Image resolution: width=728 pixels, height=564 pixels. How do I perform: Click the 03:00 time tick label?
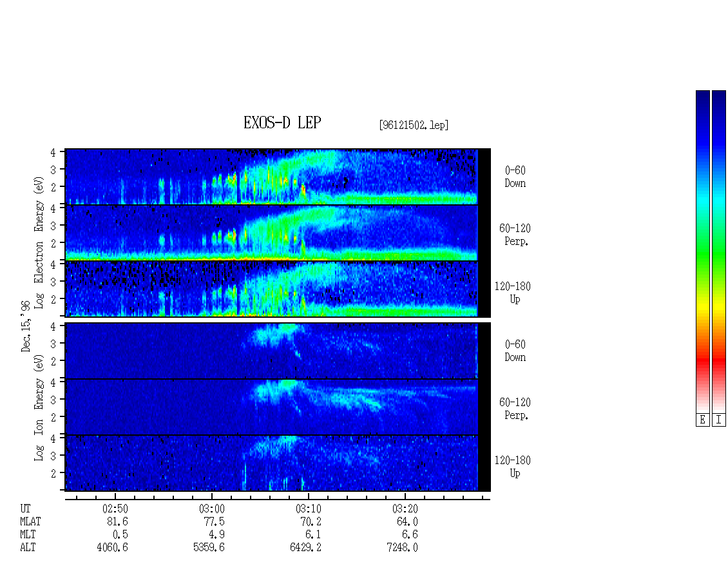click(x=212, y=509)
